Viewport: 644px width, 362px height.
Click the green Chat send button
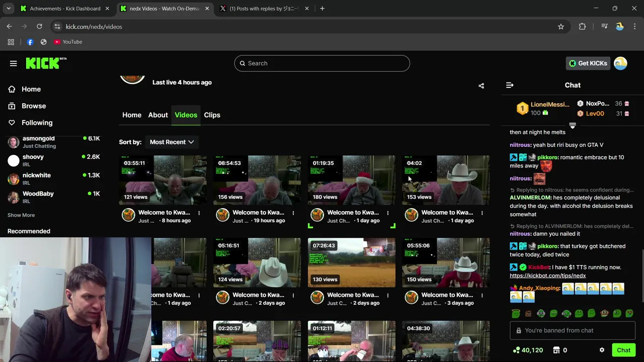pos(623,350)
